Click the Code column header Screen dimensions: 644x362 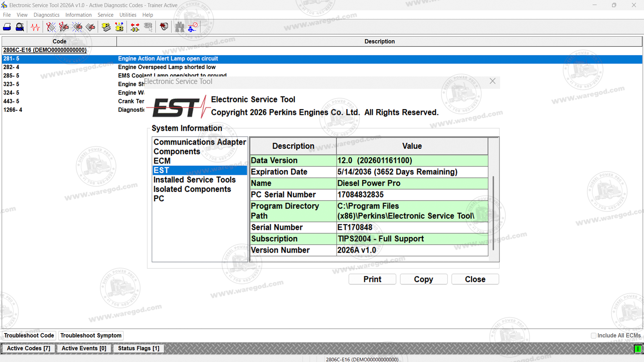click(59, 41)
